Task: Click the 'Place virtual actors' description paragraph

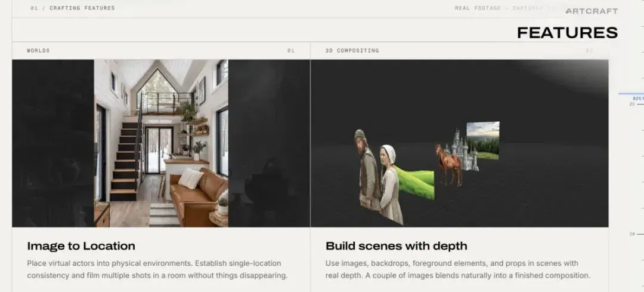Action: click(157, 269)
